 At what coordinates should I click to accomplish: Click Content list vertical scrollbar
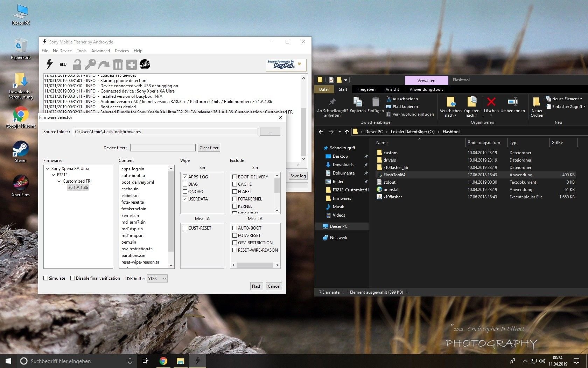pyautogui.click(x=171, y=217)
